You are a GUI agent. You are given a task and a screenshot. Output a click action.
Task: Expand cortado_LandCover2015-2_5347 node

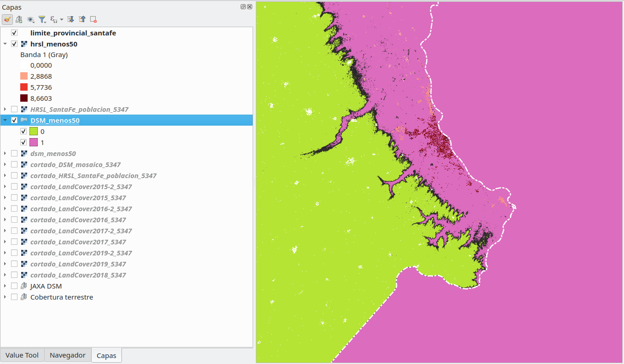[5, 187]
